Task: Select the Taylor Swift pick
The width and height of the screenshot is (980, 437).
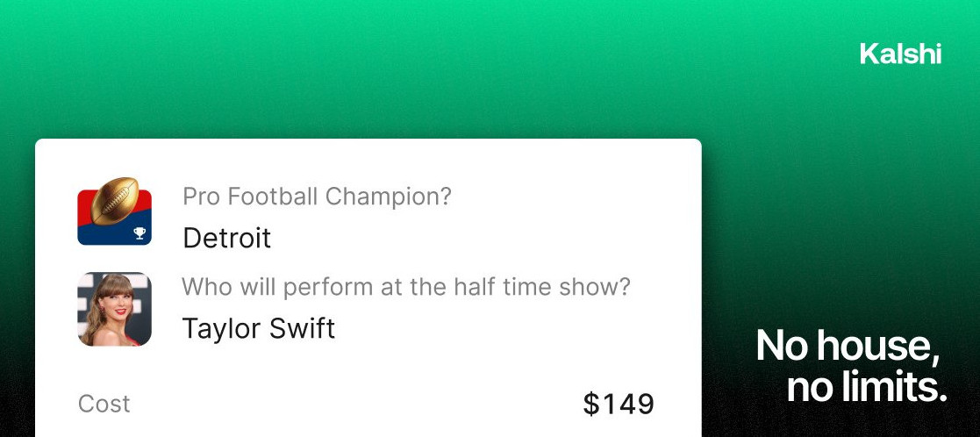Action: click(258, 328)
